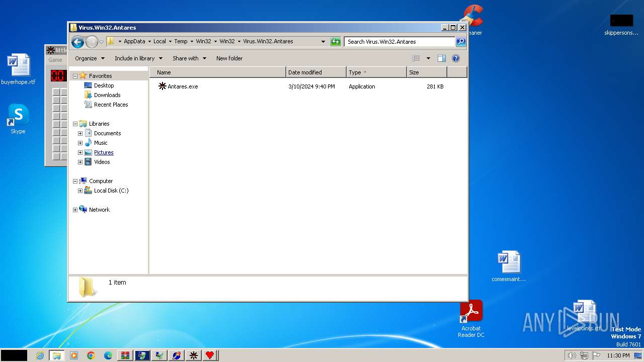Click the Skype desktop shortcut
This screenshot has height=362, width=644.
18,119
